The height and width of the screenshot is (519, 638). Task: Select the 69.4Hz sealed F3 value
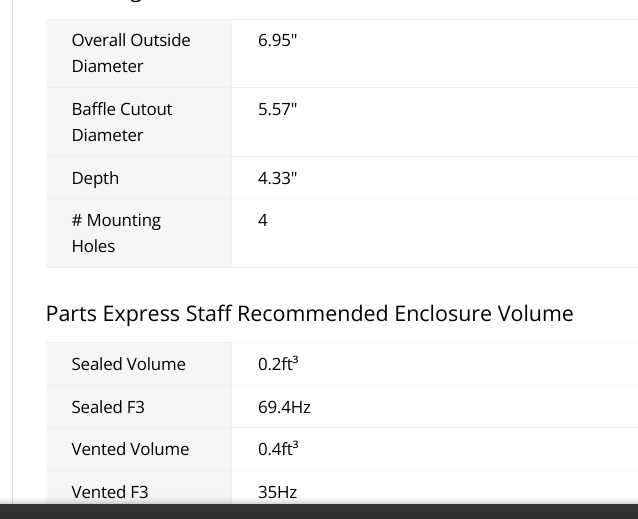pyautogui.click(x=284, y=407)
